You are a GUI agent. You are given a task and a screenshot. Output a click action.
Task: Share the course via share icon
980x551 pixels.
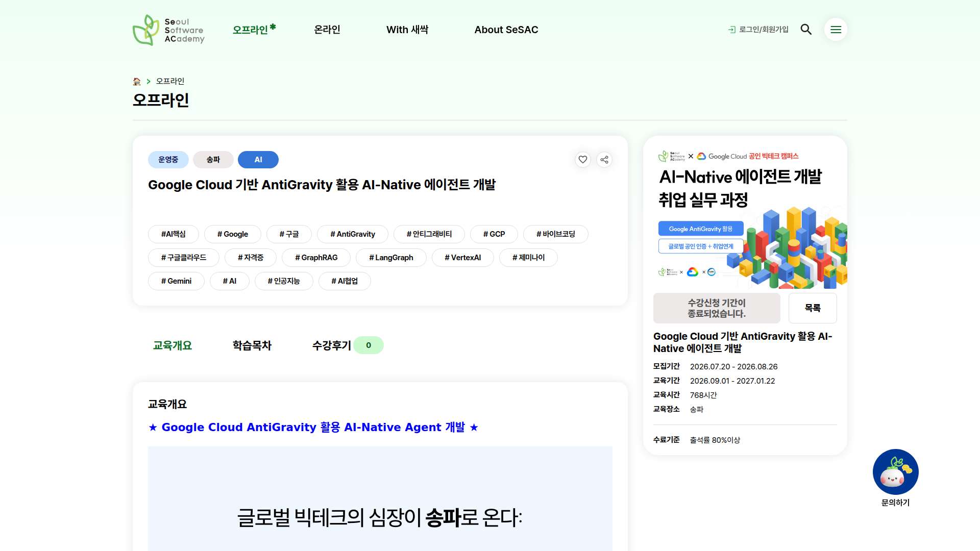[604, 160]
